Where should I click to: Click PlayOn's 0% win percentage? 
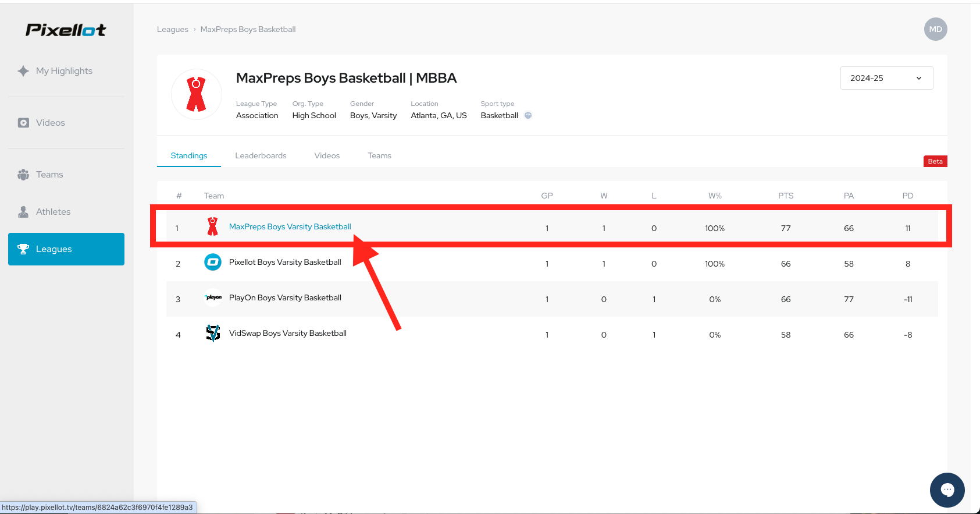click(x=715, y=299)
